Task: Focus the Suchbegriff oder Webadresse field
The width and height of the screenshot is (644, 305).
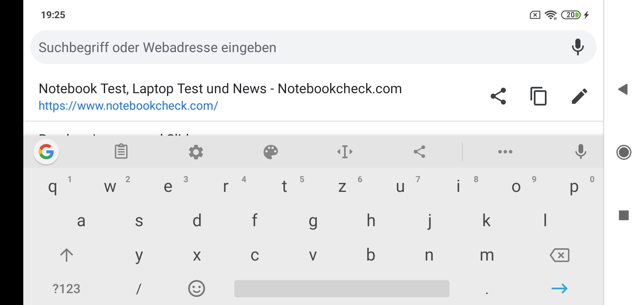Action: [297, 47]
